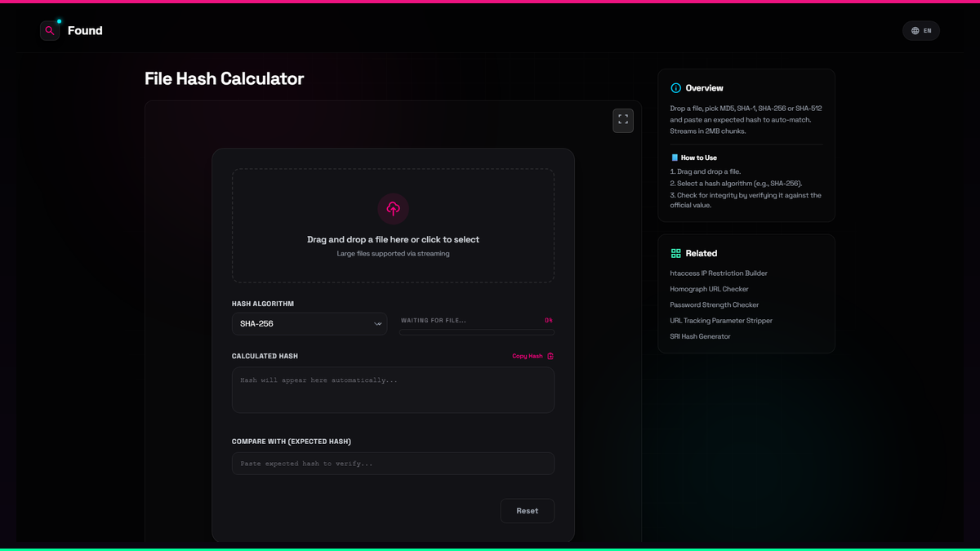This screenshot has width=980, height=551.
Task: Click the 'Large files supported via streaming' text
Action: (x=393, y=254)
